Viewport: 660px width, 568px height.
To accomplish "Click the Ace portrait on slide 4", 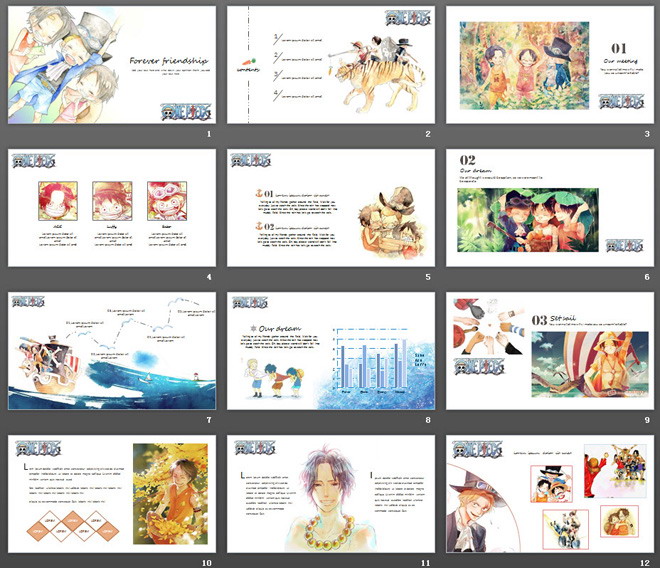I will click(58, 201).
